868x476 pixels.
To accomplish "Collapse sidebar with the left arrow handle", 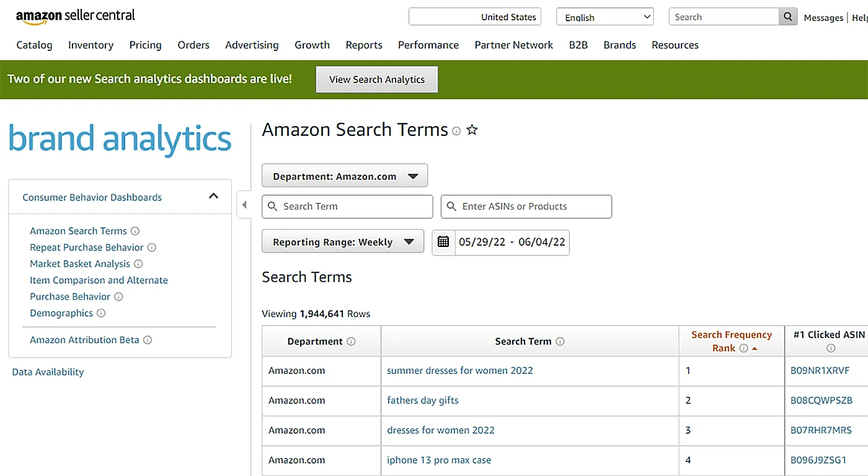I will click(x=244, y=205).
